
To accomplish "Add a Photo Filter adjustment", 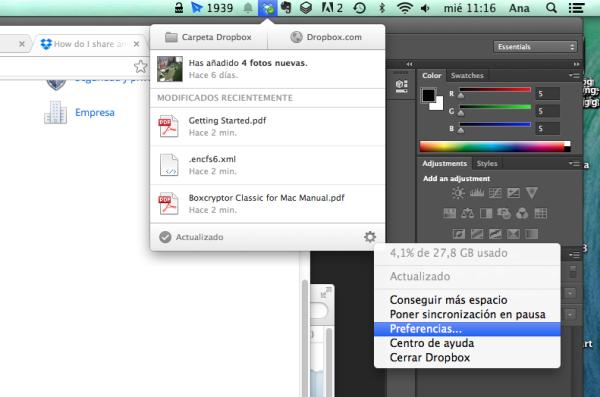I will point(504,213).
